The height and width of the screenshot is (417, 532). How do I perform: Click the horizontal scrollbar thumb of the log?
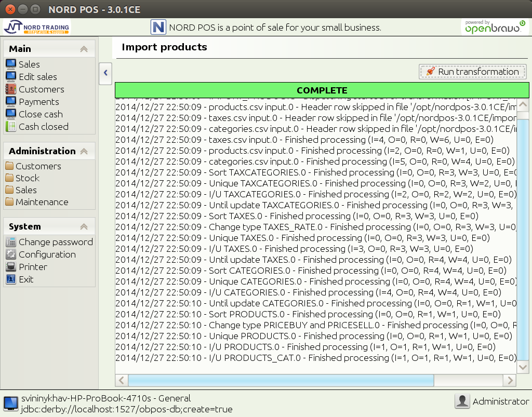(x=281, y=380)
